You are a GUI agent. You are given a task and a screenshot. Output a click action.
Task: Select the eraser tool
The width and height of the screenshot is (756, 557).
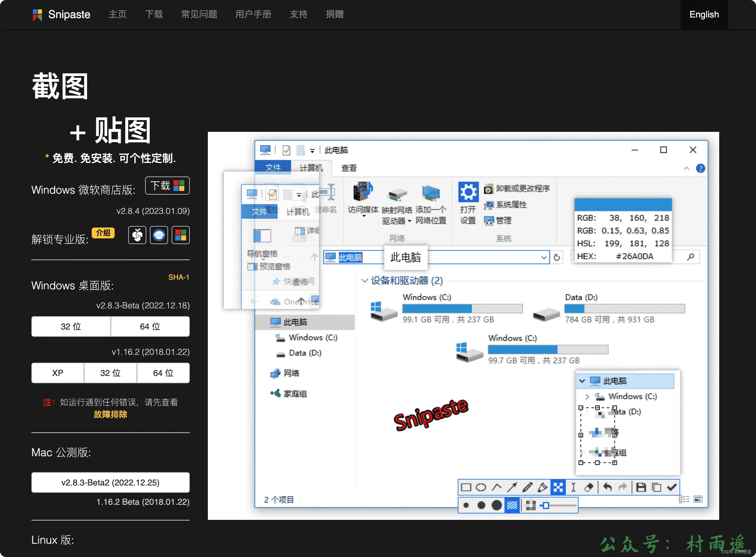point(589,487)
